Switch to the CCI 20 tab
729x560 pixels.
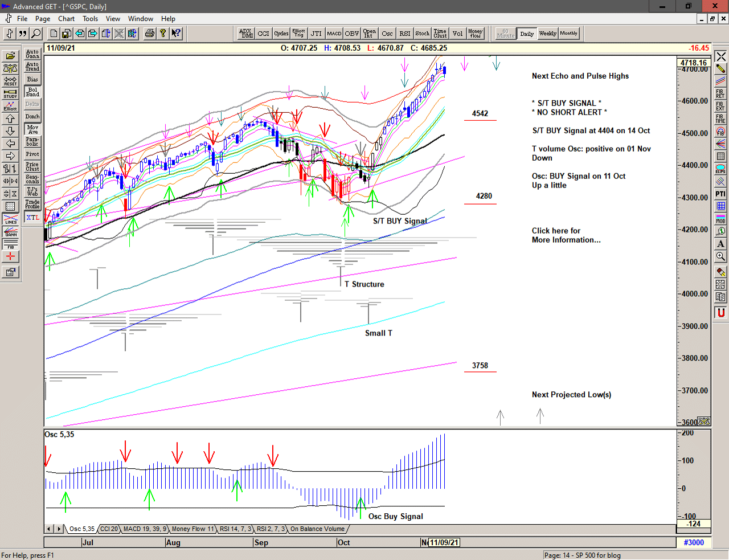[109, 529]
